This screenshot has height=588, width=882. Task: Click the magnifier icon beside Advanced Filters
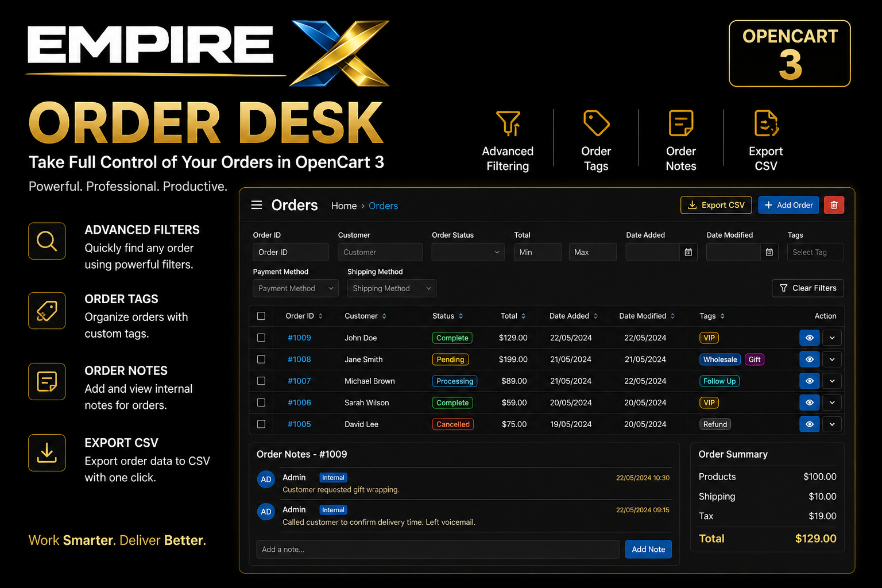click(47, 241)
